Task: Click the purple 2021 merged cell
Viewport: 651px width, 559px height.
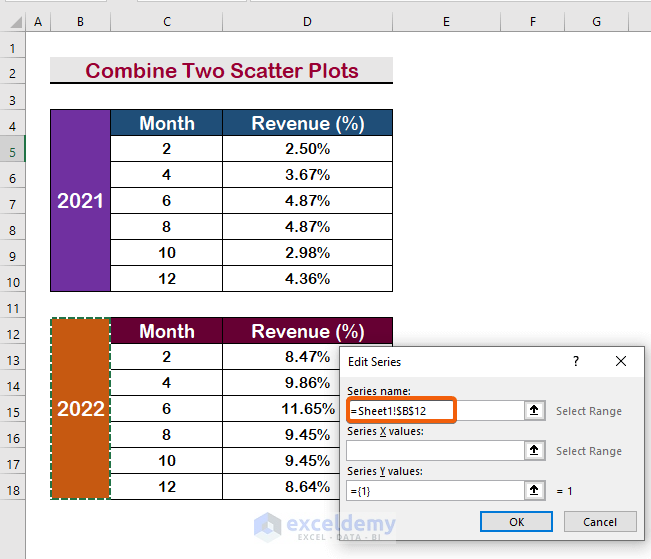Action: pyautogui.click(x=80, y=201)
